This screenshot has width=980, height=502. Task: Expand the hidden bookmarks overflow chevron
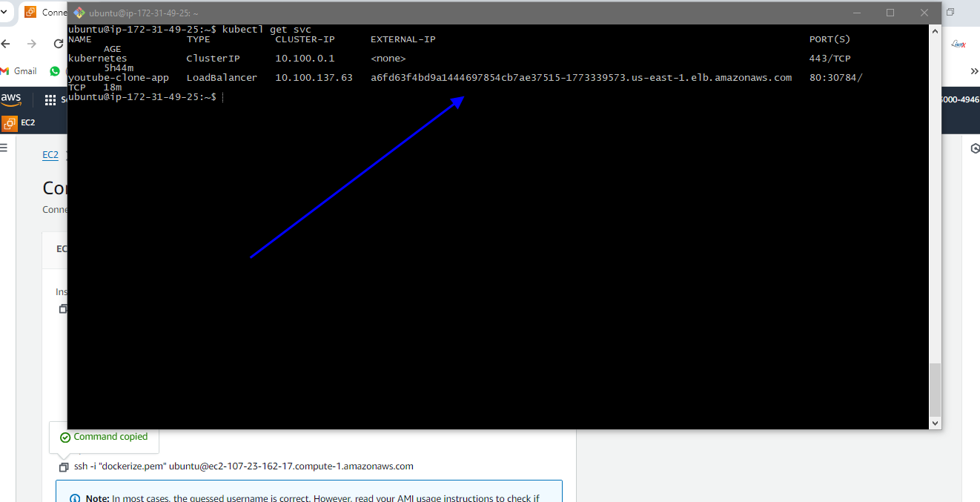coord(974,71)
